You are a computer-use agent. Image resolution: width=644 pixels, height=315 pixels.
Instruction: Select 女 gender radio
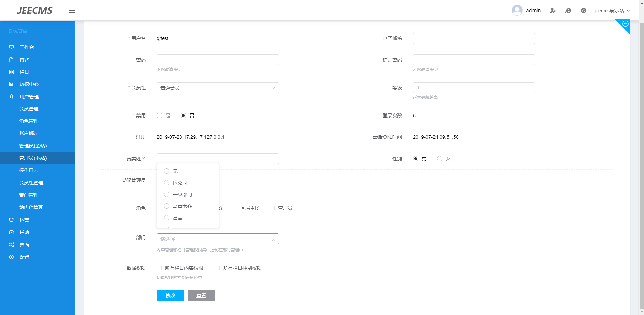pos(440,159)
